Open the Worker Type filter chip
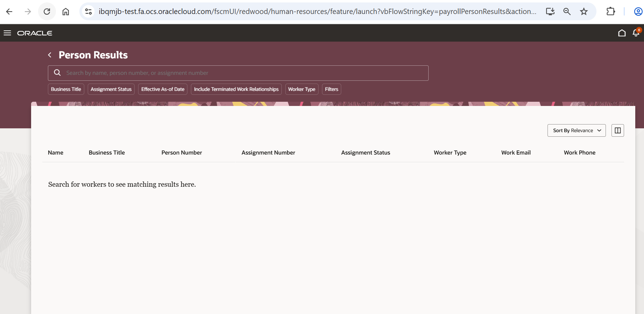The height and width of the screenshot is (314, 644). coord(302,89)
